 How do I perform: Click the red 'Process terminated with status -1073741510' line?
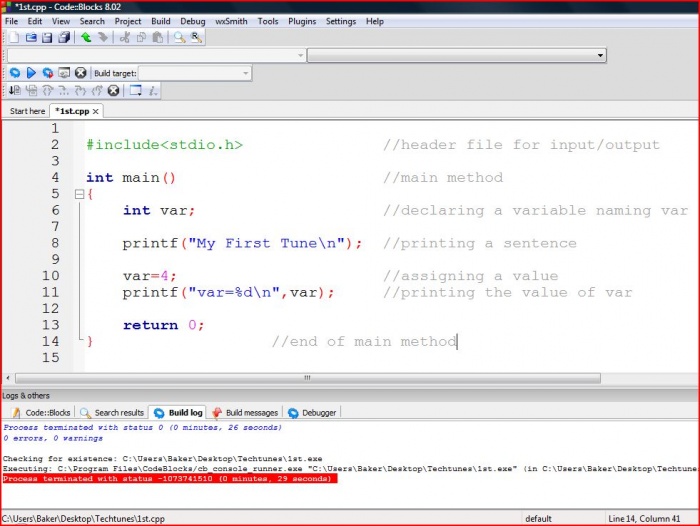click(170, 479)
